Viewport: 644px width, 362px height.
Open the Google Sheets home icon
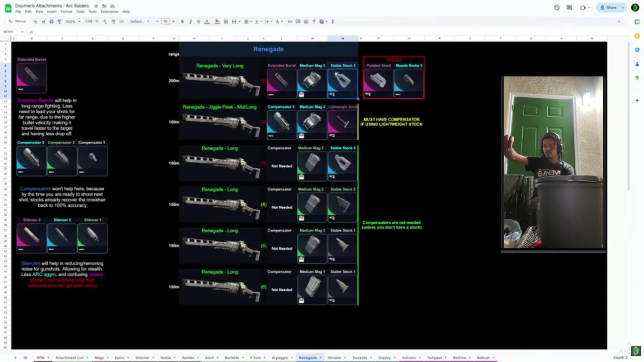click(x=7, y=8)
